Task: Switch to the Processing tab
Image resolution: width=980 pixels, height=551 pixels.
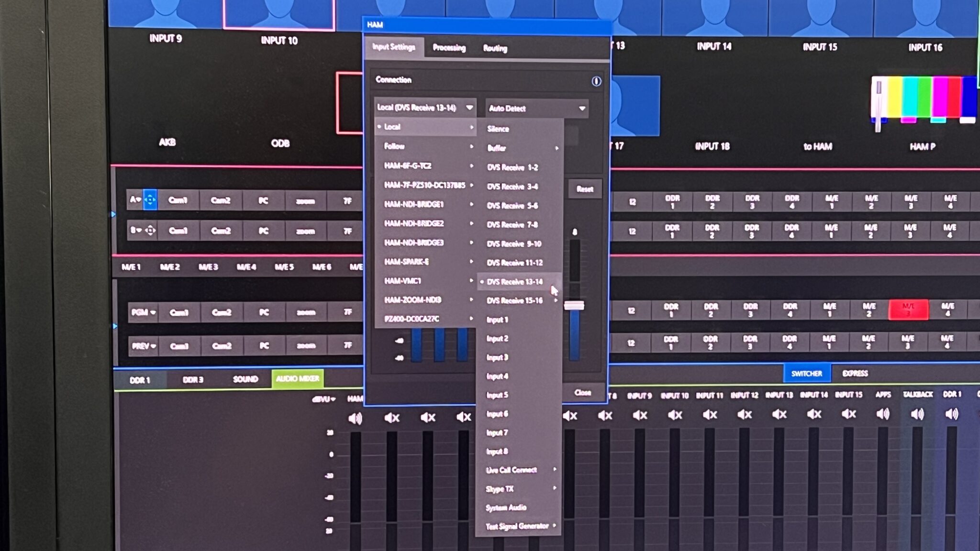Action: click(450, 48)
